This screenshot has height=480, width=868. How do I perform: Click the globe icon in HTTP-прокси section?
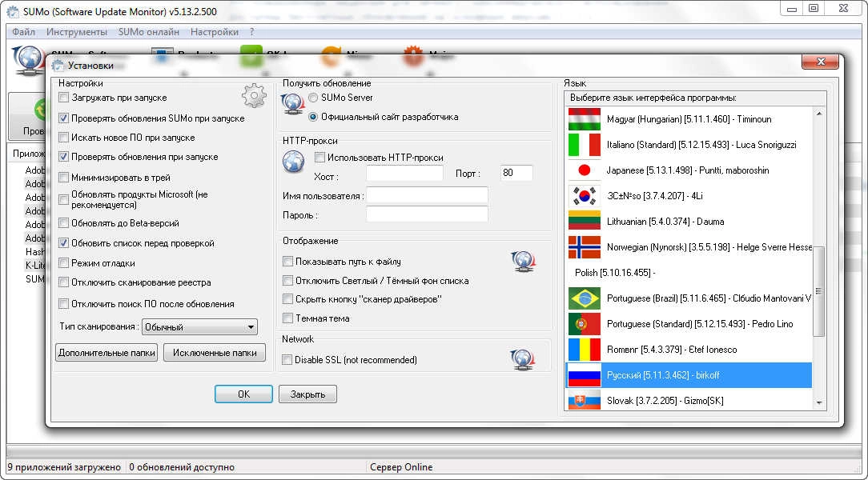click(293, 162)
